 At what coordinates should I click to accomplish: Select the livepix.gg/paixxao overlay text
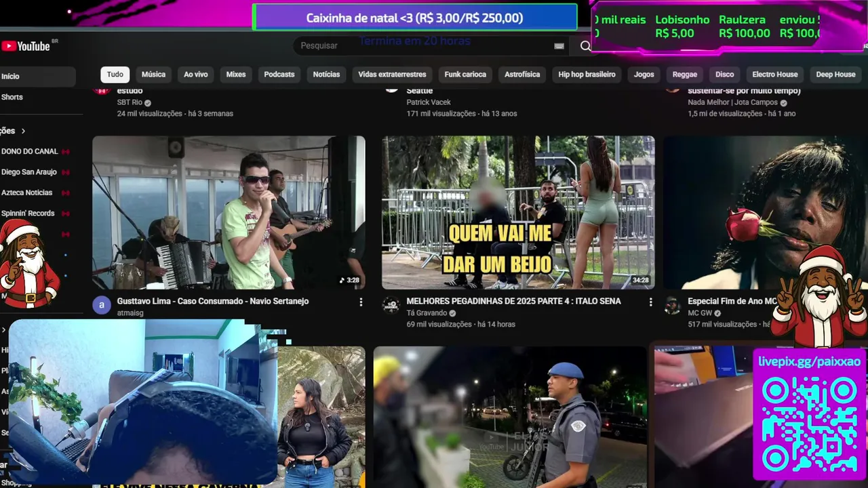click(809, 362)
